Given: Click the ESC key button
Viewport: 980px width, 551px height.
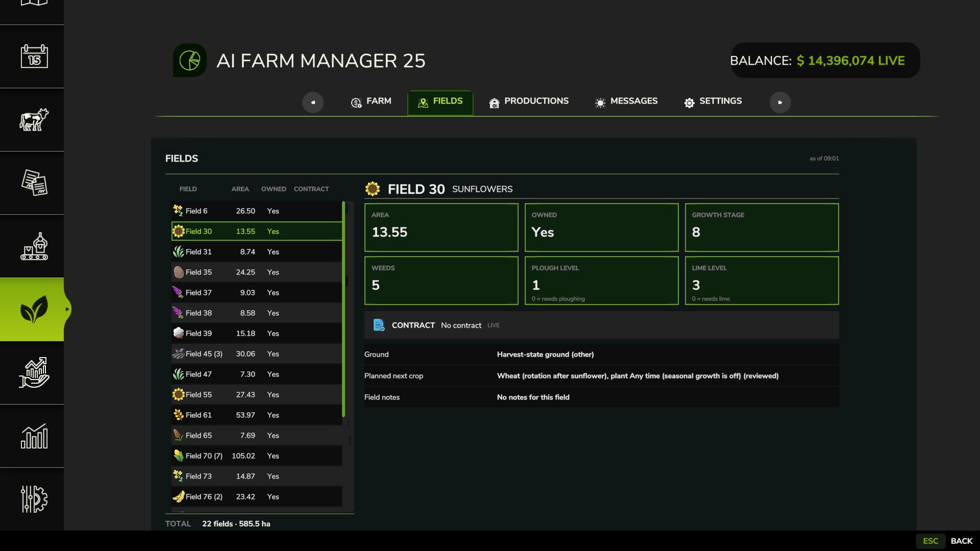Looking at the screenshot, I should [x=930, y=541].
